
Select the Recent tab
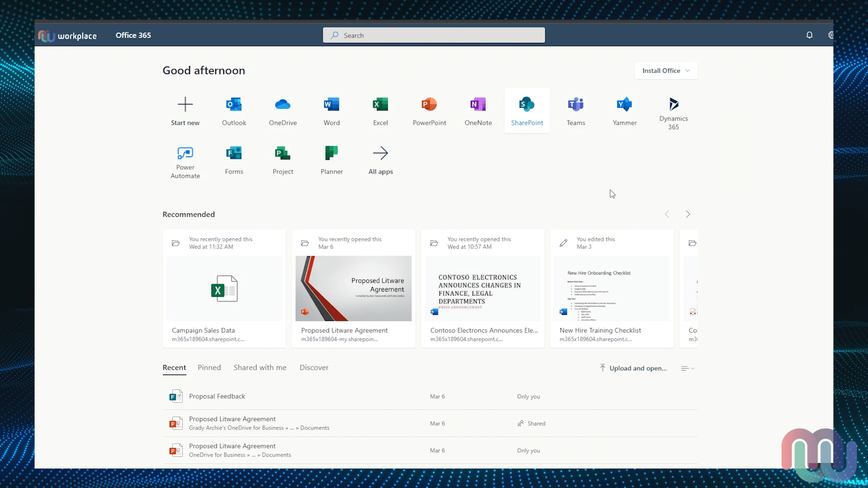point(174,368)
